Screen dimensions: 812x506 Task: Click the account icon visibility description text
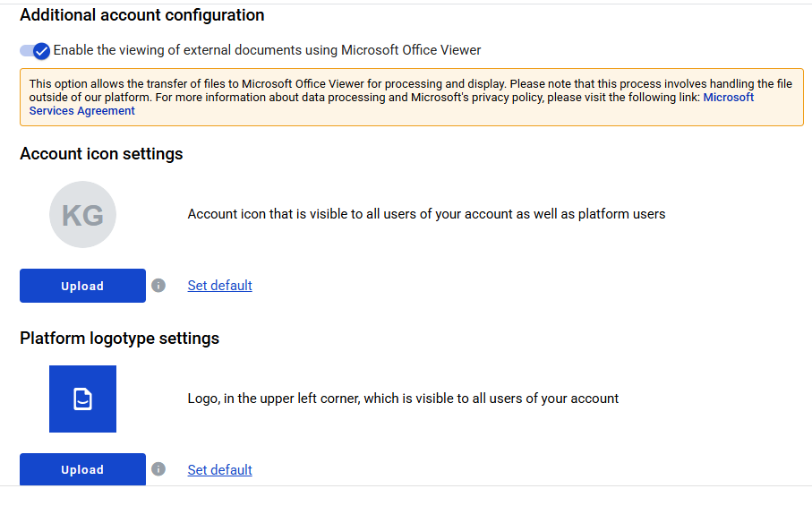tap(426, 214)
